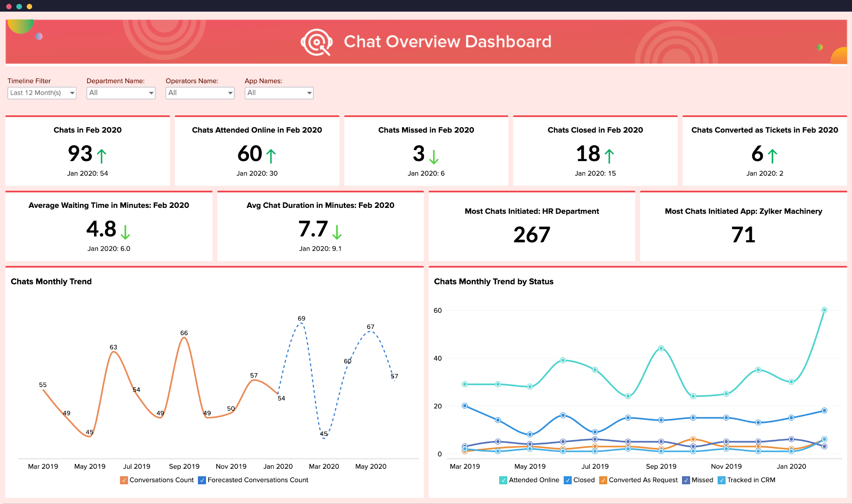Expand the App Names dropdown
Screen dimensions: 852x504
[279, 93]
